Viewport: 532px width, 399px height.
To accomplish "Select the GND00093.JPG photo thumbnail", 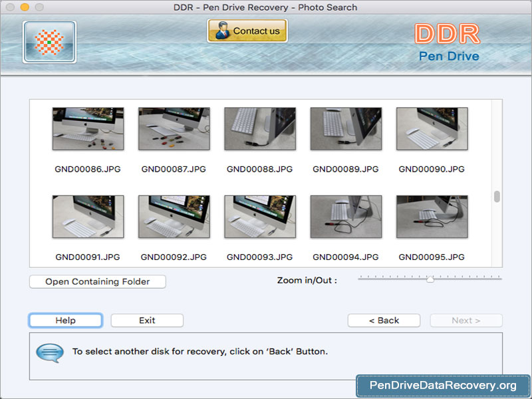I will 260,217.
